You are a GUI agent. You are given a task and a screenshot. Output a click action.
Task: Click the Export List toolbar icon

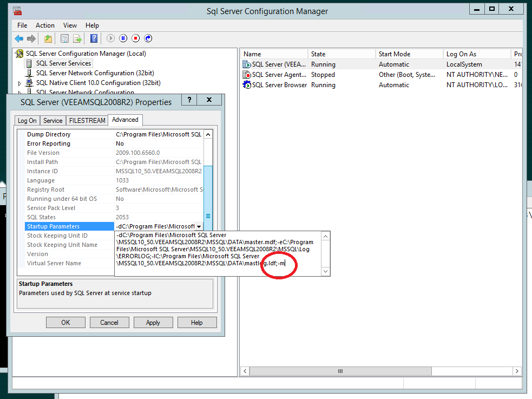point(77,38)
